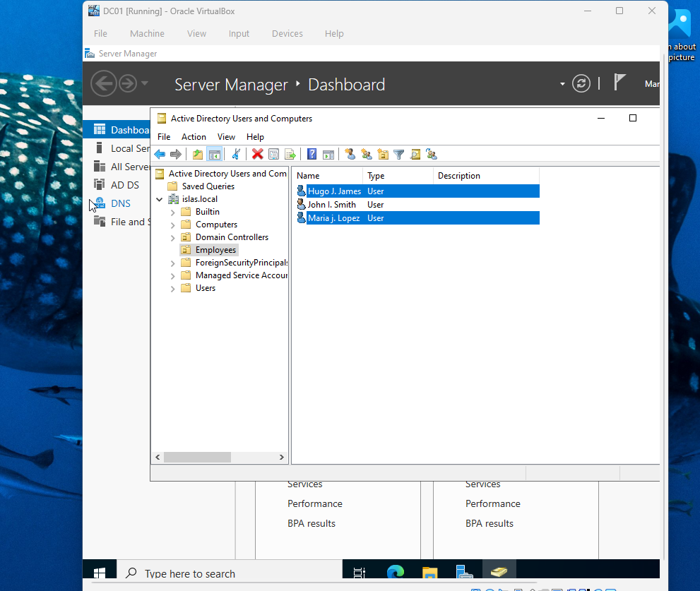
Task: Open dropdown arrow left of refresh icon
Action: click(562, 84)
